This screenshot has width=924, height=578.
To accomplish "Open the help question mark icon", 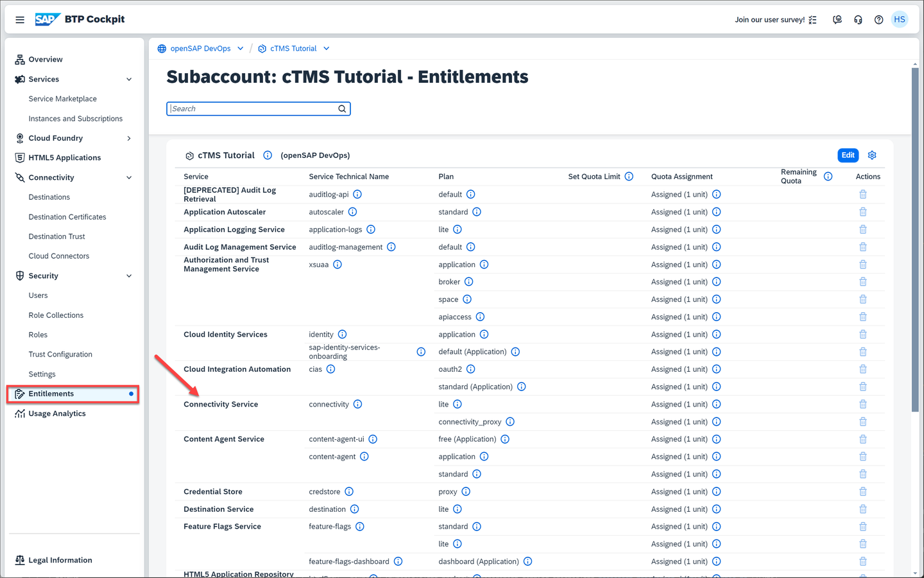I will click(x=878, y=20).
